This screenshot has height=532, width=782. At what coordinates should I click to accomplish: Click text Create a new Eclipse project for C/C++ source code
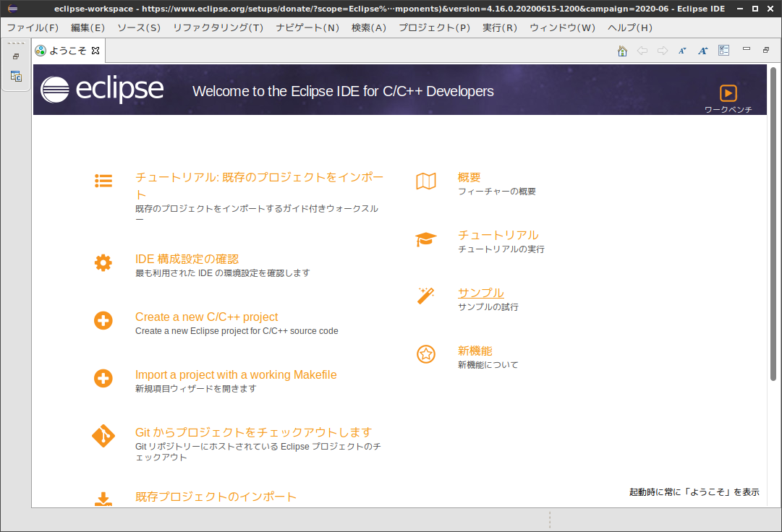pos(237,331)
